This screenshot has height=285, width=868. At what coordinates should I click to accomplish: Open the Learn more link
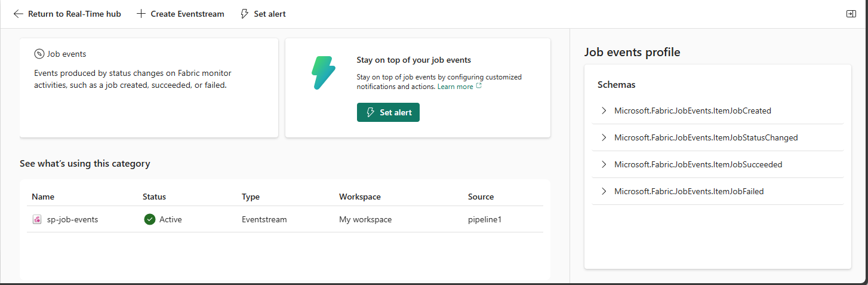(455, 87)
